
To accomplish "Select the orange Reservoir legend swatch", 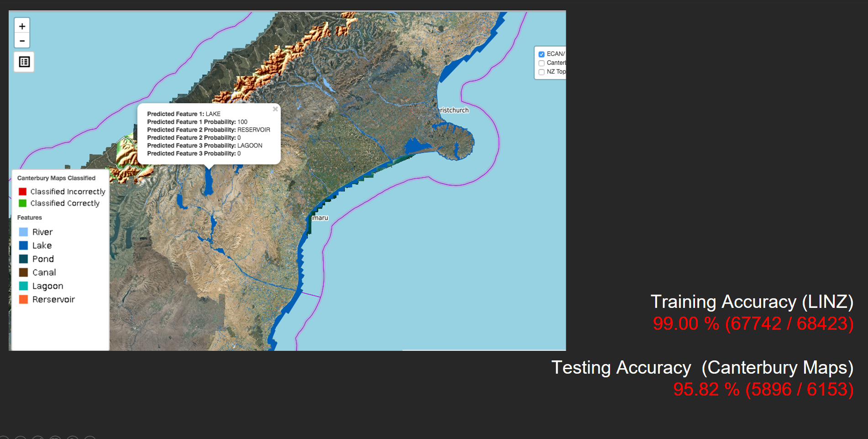I will (23, 299).
